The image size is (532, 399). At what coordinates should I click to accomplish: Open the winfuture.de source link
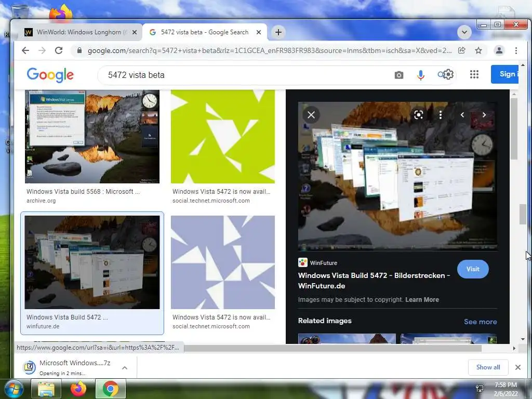coord(43,326)
